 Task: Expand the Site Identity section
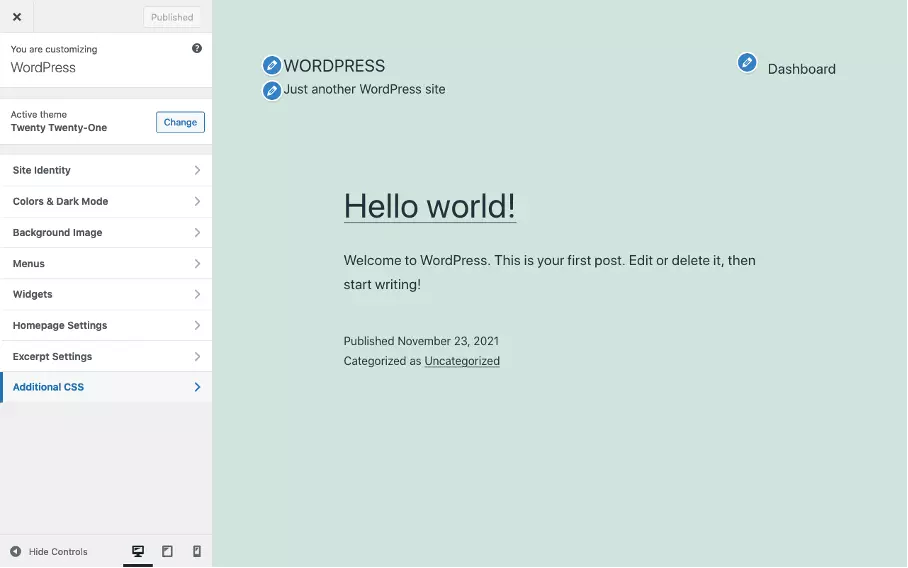coord(106,170)
